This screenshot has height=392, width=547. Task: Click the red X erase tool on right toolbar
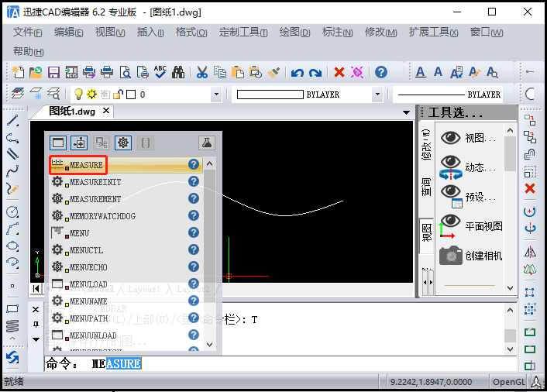pos(530,188)
